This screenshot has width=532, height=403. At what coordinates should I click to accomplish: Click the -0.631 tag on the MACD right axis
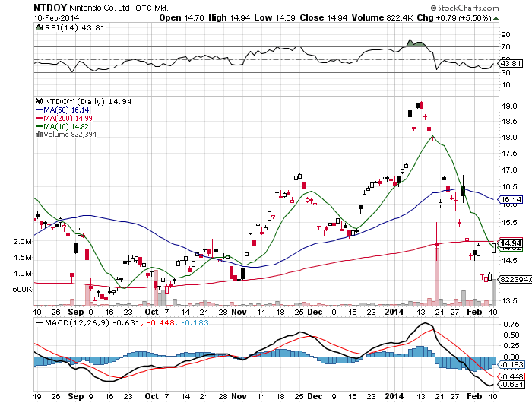[x=511, y=385]
